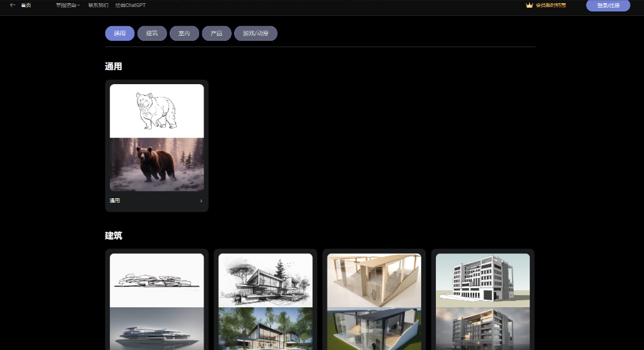
Task: Select the 产品 category tab
Action: (216, 33)
